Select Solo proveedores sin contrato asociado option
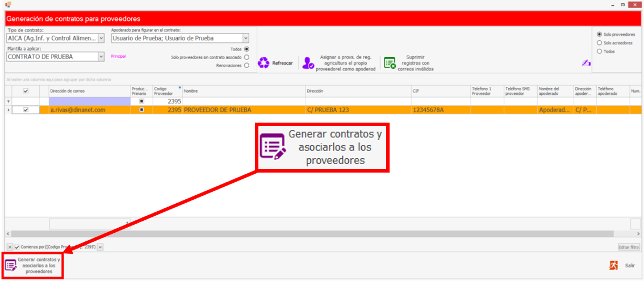Viewport: 644px width, 281px height. [246, 57]
